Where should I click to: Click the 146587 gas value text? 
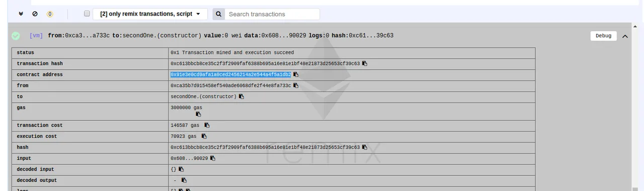(x=185, y=125)
